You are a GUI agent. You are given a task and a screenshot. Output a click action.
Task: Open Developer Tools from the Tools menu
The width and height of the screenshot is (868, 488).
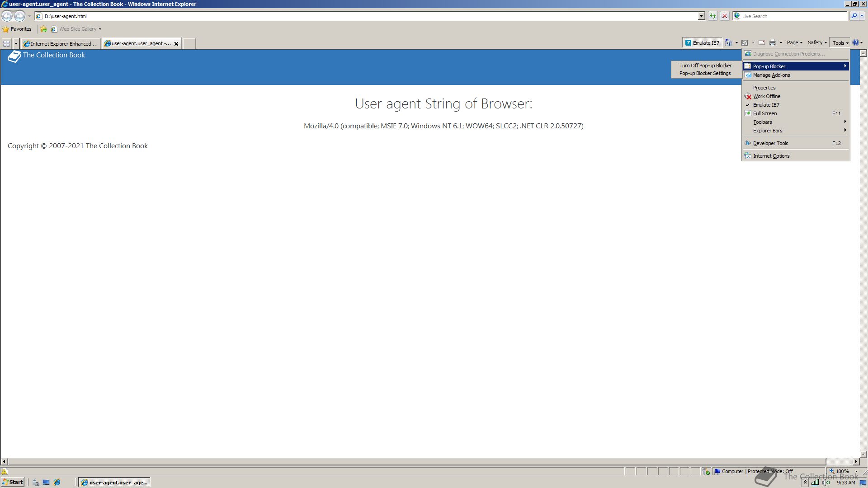796,143
